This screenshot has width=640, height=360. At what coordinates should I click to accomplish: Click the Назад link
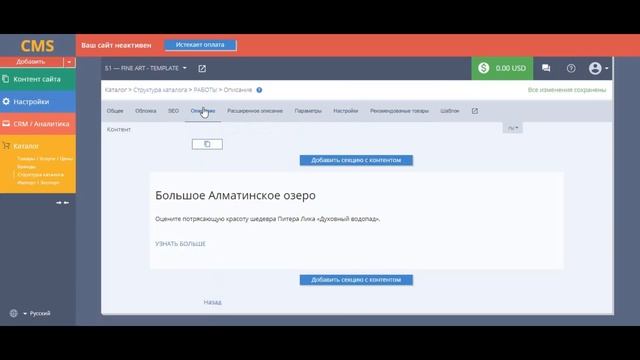point(213,302)
